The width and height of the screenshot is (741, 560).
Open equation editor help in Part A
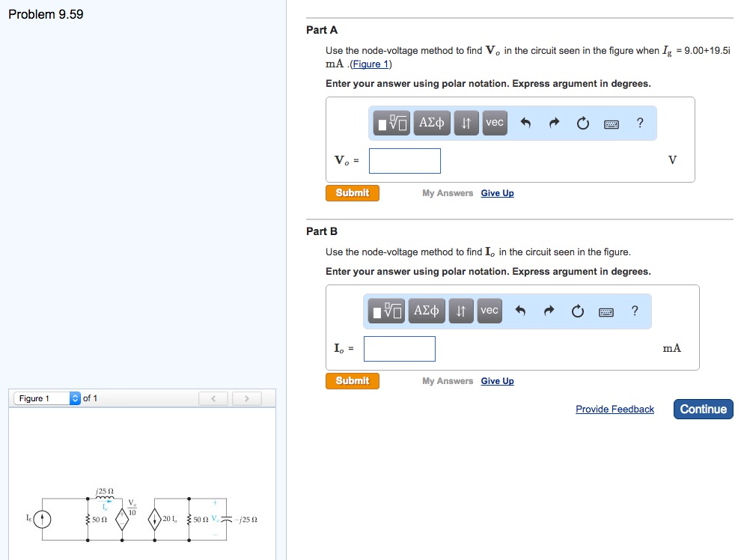tap(640, 123)
